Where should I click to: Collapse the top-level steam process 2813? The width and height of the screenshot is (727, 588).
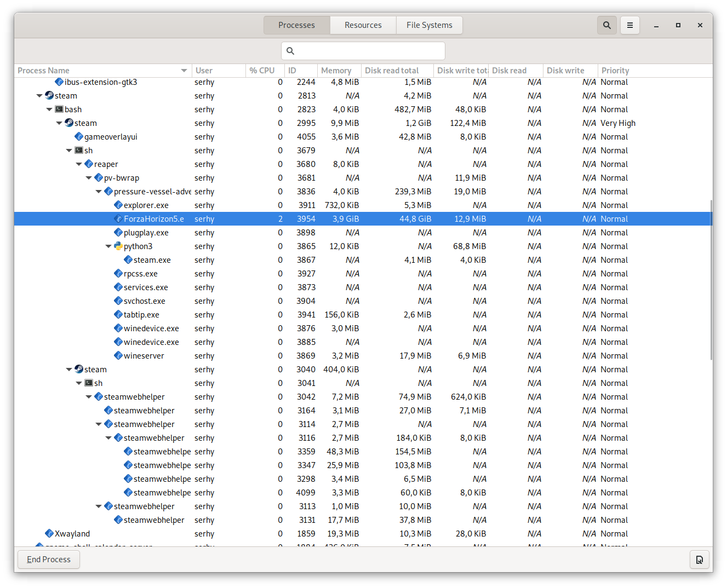pyautogui.click(x=39, y=96)
